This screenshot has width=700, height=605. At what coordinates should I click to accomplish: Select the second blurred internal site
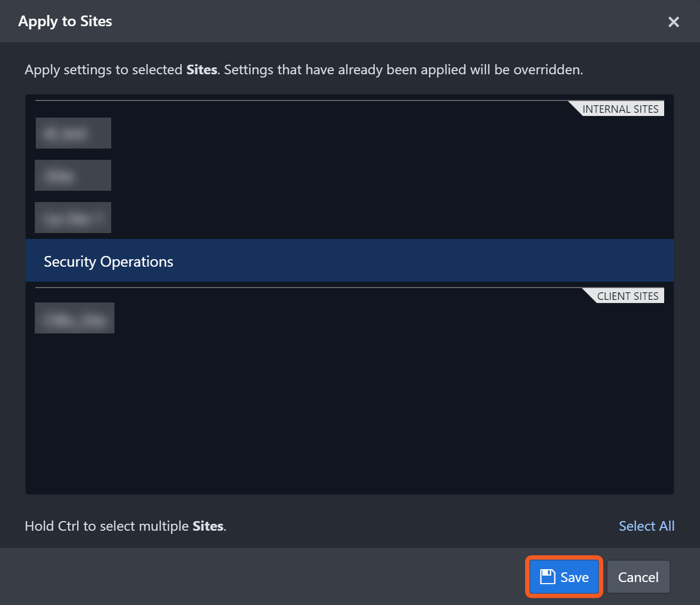click(x=73, y=175)
